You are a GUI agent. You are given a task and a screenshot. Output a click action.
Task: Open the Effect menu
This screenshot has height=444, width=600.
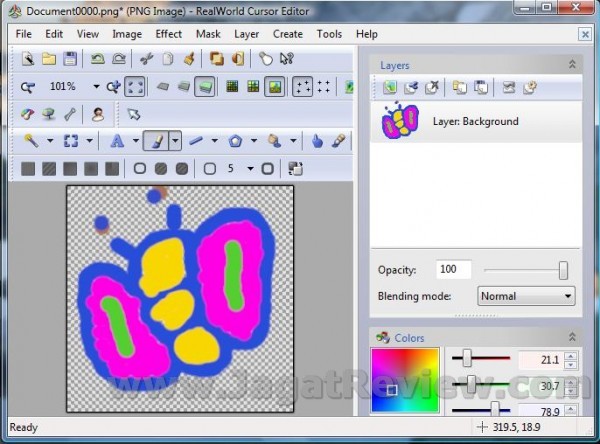tap(168, 34)
